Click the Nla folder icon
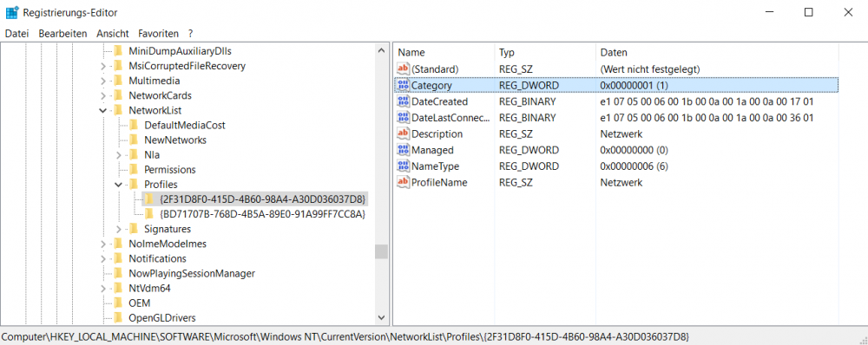 coord(133,155)
